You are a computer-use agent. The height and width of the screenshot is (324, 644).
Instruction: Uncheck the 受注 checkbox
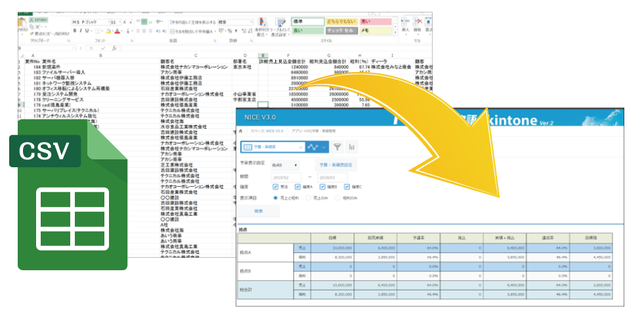coord(276,187)
